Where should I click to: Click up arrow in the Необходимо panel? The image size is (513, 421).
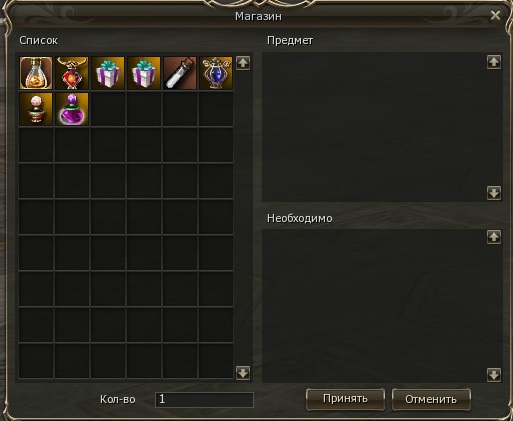pyautogui.click(x=494, y=237)
